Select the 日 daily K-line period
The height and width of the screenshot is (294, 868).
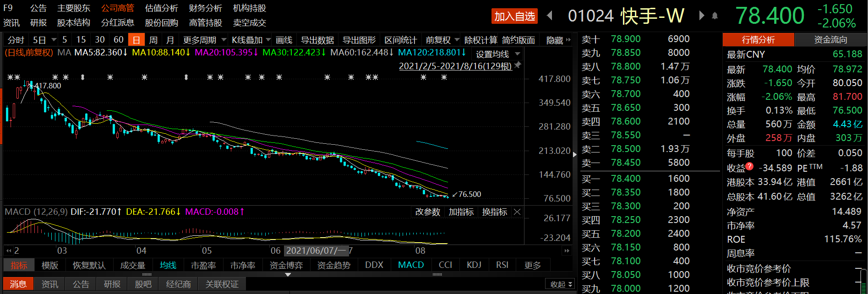pyautogui.click(x=136, y=40)
